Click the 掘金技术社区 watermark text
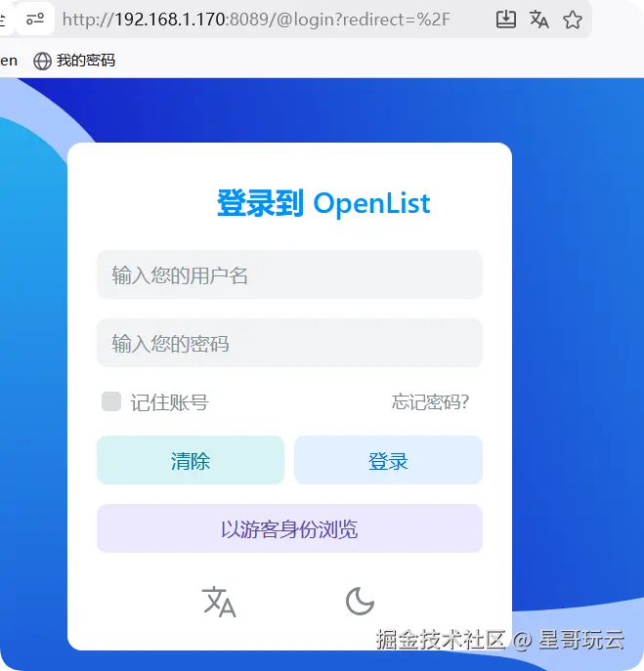This screenshot has width=644, height=671. (x=441, y=640)
